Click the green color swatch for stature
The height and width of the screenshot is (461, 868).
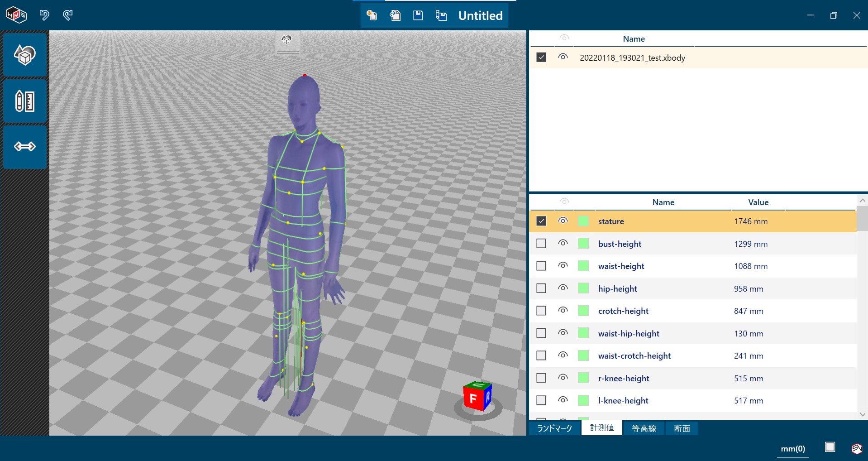[583, 221]
